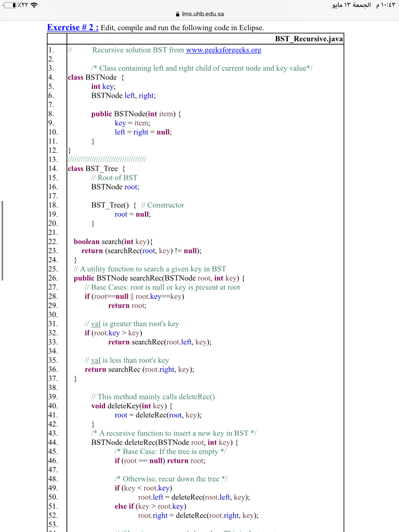Click the 'A utility function to search' comment
This screenshot has height=532, width=399.
[150, 269]
